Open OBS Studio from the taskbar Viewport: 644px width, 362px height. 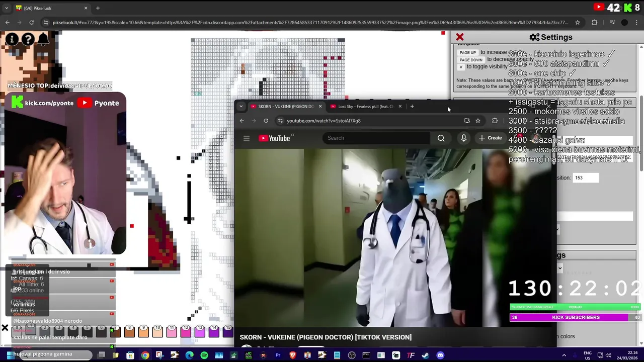pos(352,355)
